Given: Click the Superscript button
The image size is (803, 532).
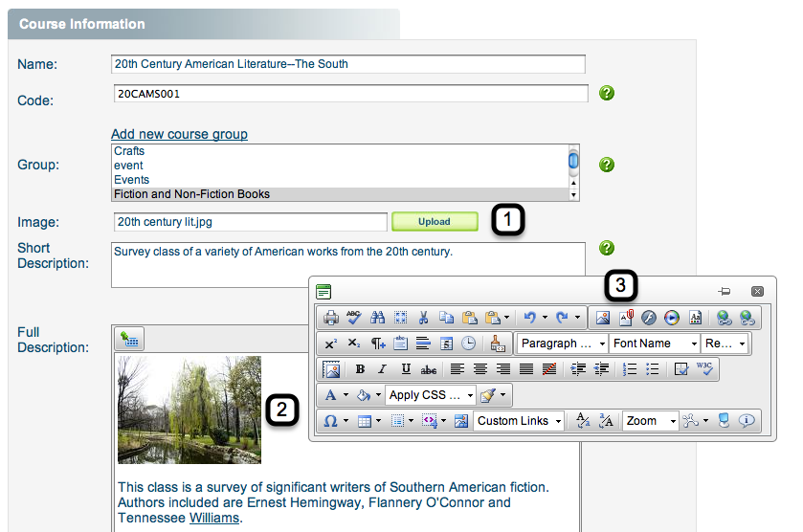Looking at the screenshot, I should coord(331,344).
